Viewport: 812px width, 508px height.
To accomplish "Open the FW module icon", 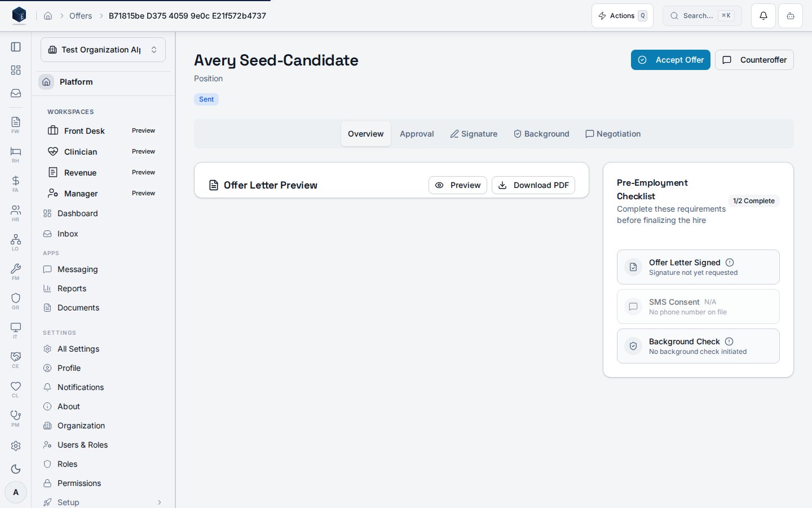I will (16, 125).
